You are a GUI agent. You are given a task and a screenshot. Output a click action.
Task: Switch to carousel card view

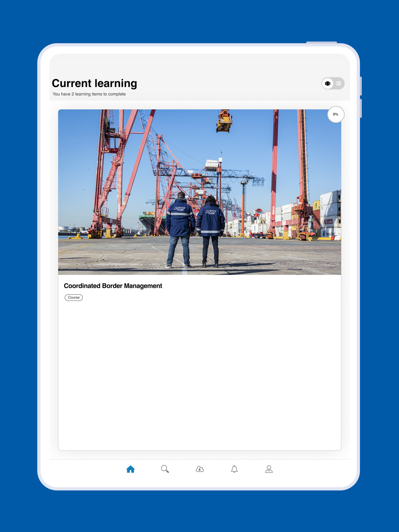(x=328, y=83)
